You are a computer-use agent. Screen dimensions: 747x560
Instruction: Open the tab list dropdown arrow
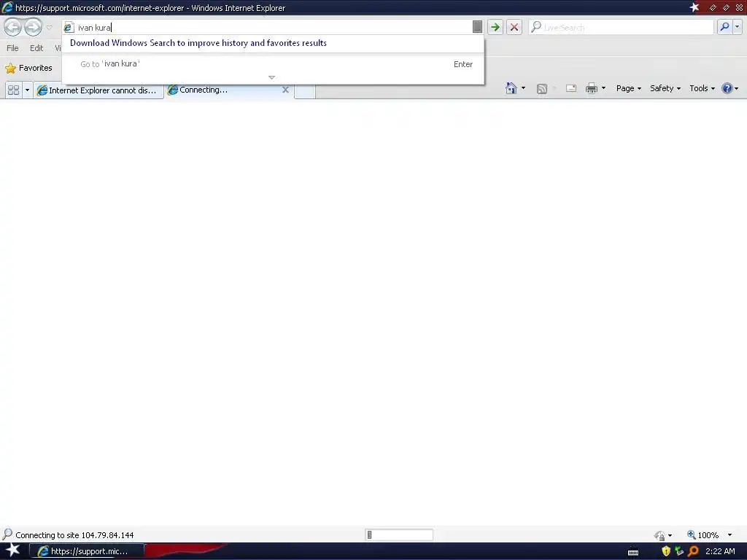tap(27, 90)
